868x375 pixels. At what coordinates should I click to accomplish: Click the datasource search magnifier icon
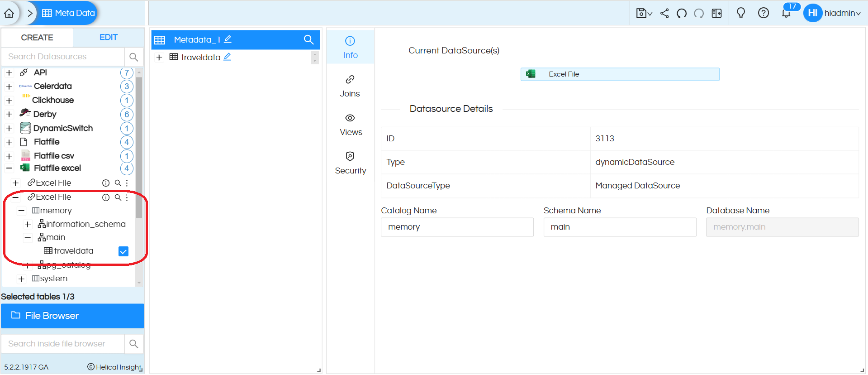coord(134,57)
